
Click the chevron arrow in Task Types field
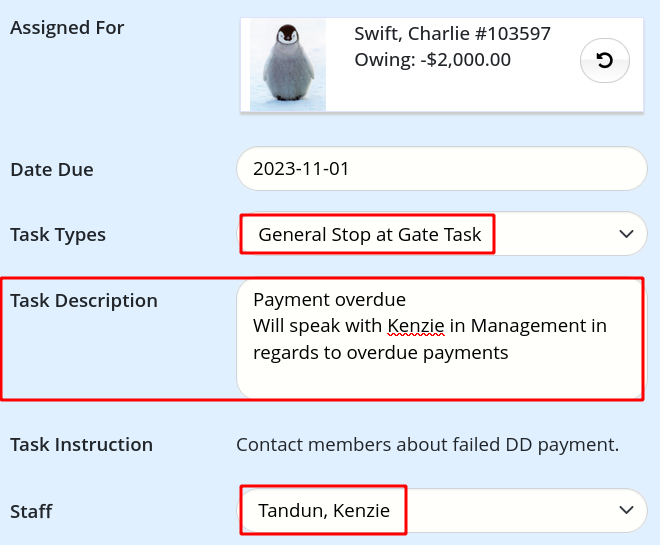coord(626,234)
